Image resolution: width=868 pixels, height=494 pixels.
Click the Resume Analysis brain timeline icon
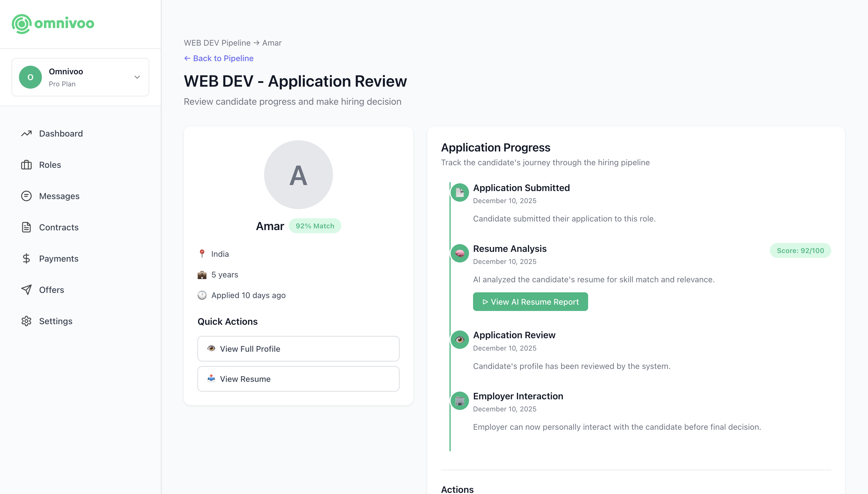point(460,253)
